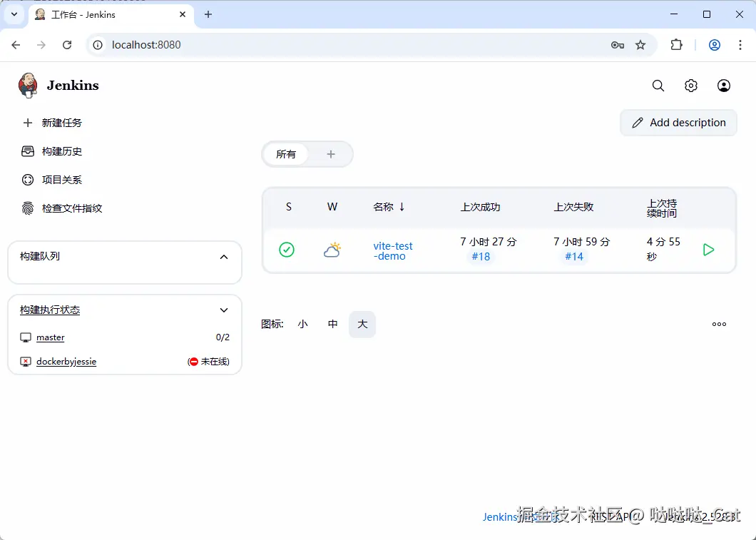Image resolution: width=756 pixels, height=540 pixels.
Task: Collapse the 构建队列 panel chevron
Action: click(224, 257)
